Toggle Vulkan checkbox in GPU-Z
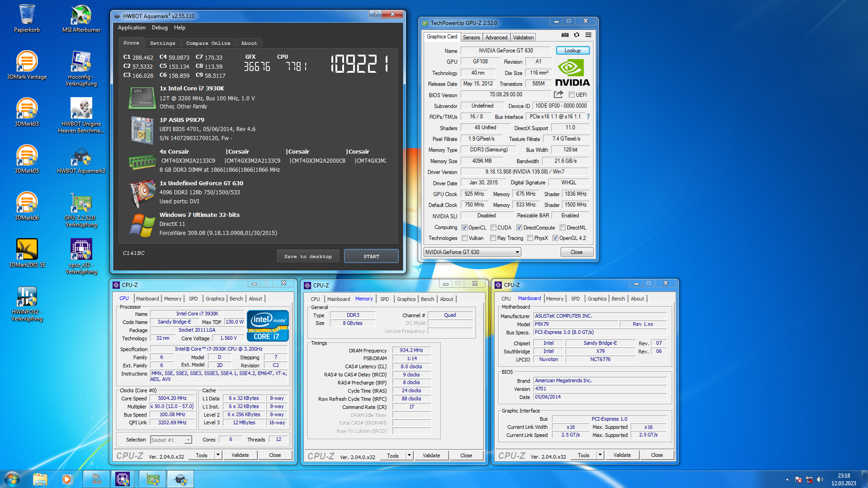Image resolution: width=868 pixels, height=488 pixels. 464,238
